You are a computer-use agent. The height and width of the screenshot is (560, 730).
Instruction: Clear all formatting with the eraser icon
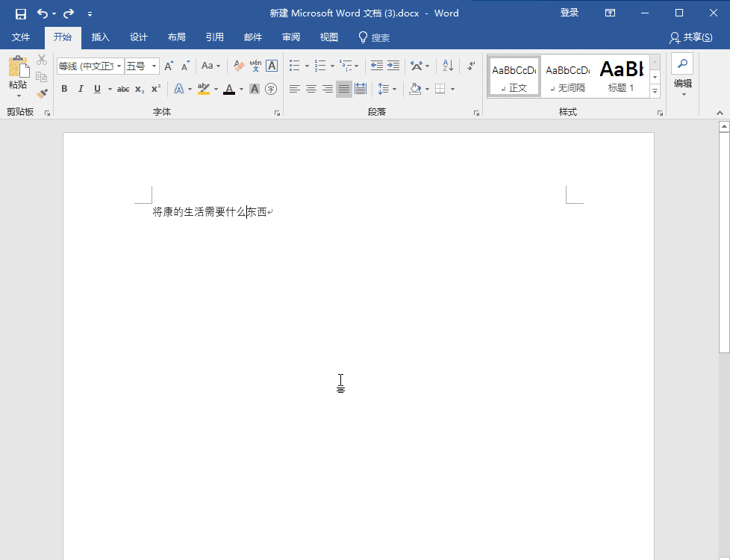(239, 66)
